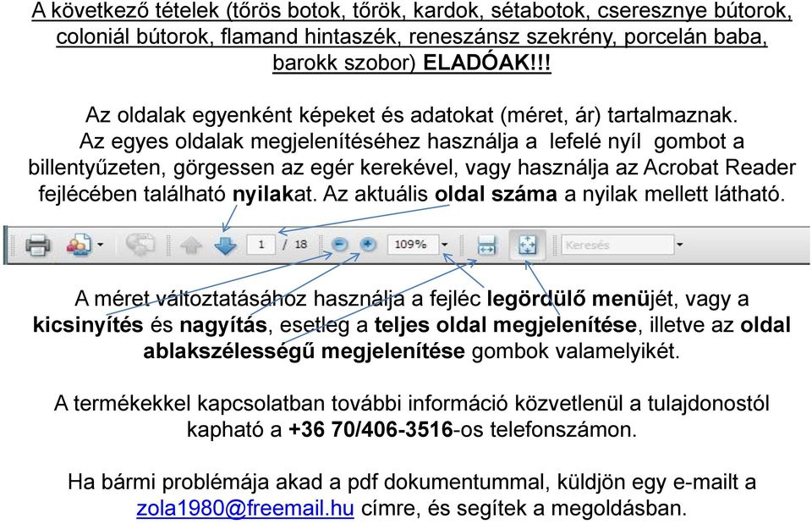Click the zoom in plus button
Image resolution: width=812 pixels, height=524 pixels.
pos(368,244)
